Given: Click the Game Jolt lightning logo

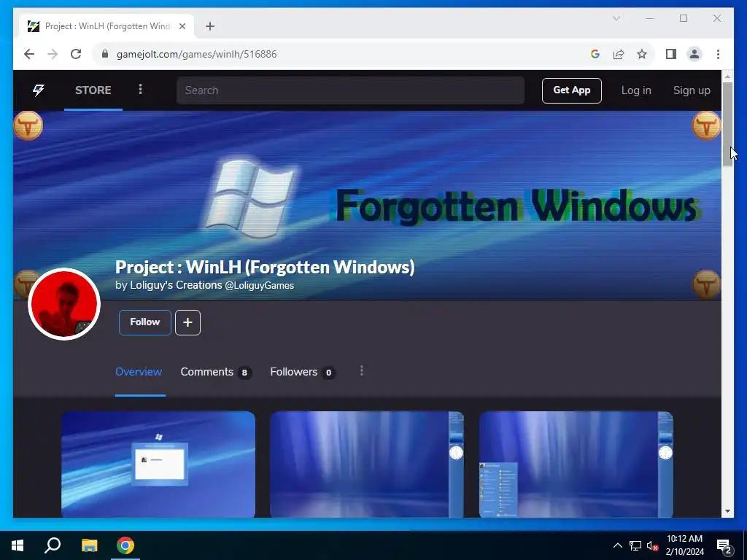Looking at the screenshot, I should pyautogui.click(x=38, y=90).
